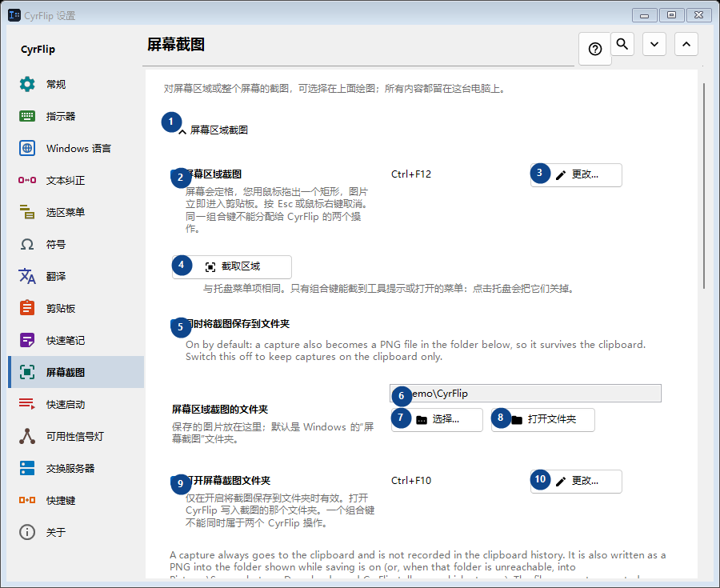Screen dimensions: 720x588
Task: Select the globe icon for Windows 语言
Action: (x=27, y=148)
